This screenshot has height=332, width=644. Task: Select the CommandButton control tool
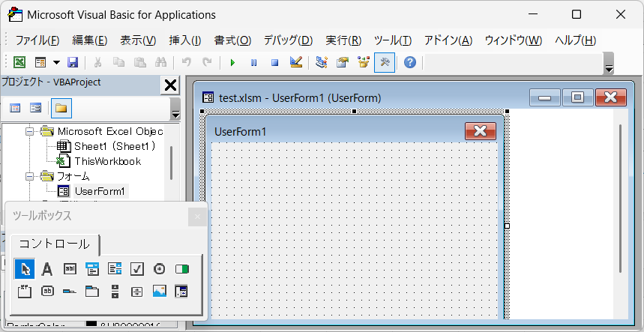coord(47,291)
